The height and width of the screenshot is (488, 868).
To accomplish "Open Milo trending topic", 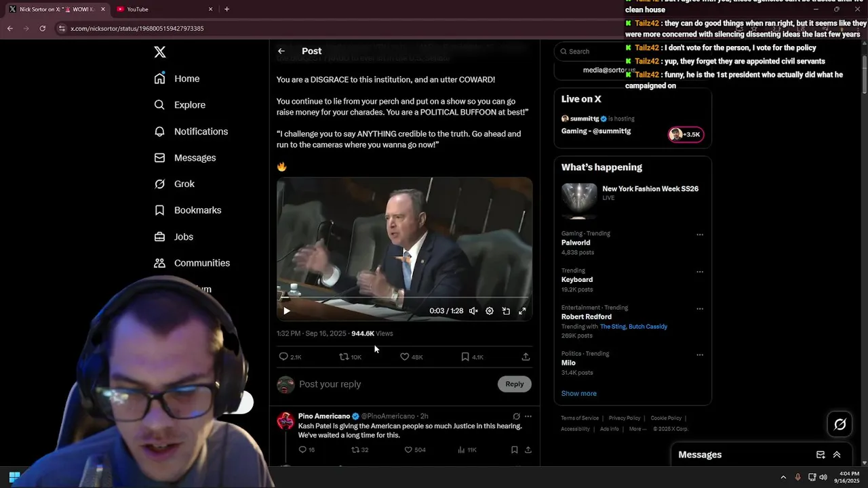I will (x=568, y=363).
